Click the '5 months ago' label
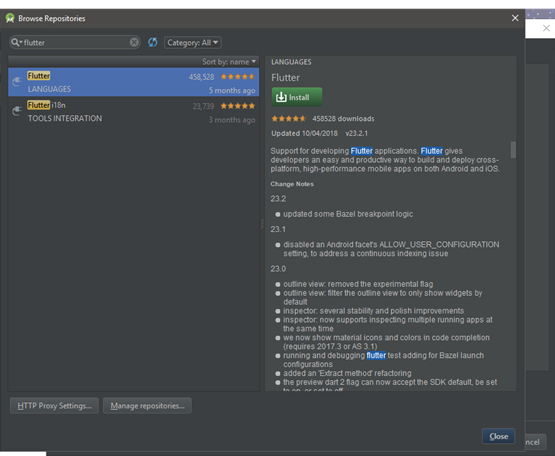Viewport: 555px width, 456px height. (232, 91)
